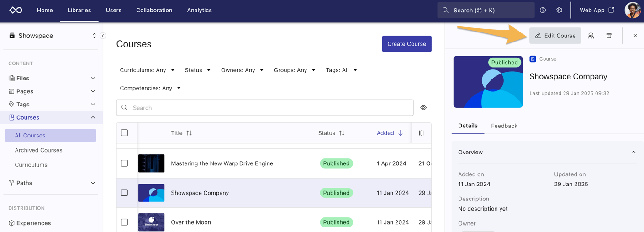Click the Experiences cube icon

pyautogui.click(x=11, y=223)
